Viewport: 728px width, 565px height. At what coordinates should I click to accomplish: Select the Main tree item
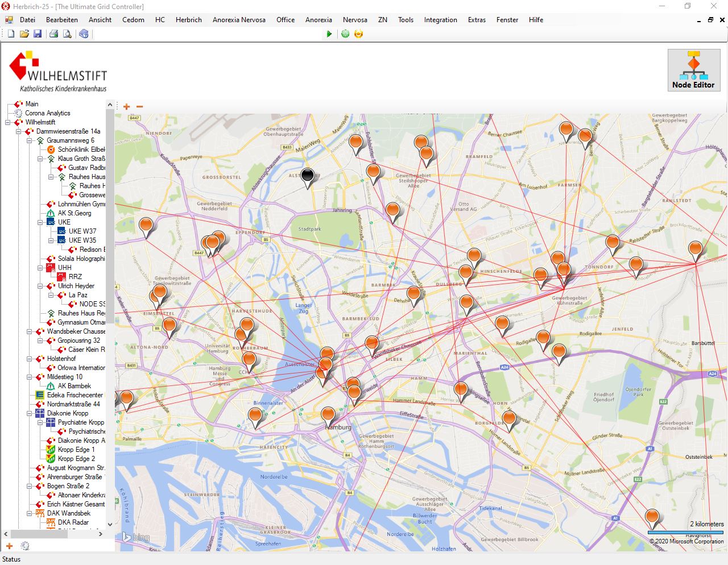click(x=32, y=104)
